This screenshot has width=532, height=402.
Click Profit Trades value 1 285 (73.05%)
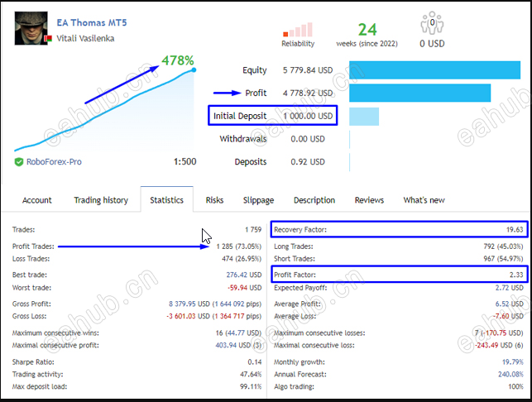[239, 246]
